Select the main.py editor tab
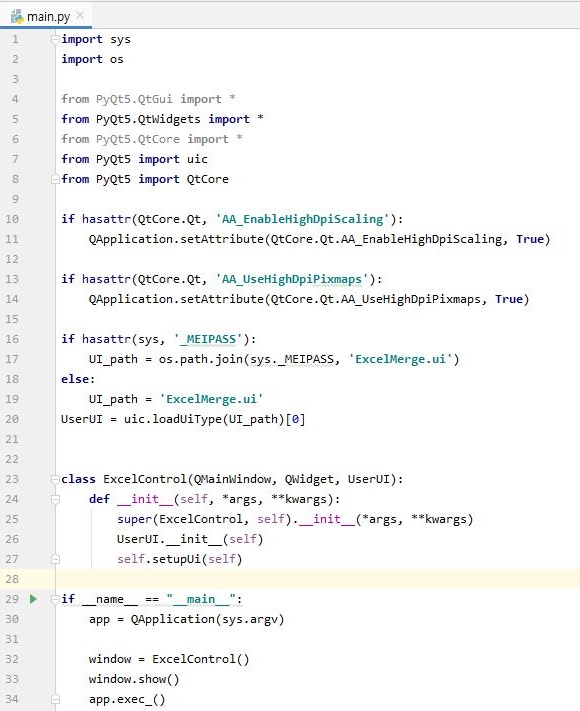This screenshot has width=580, height=711. pyautogui.click(x=46, y=16)
